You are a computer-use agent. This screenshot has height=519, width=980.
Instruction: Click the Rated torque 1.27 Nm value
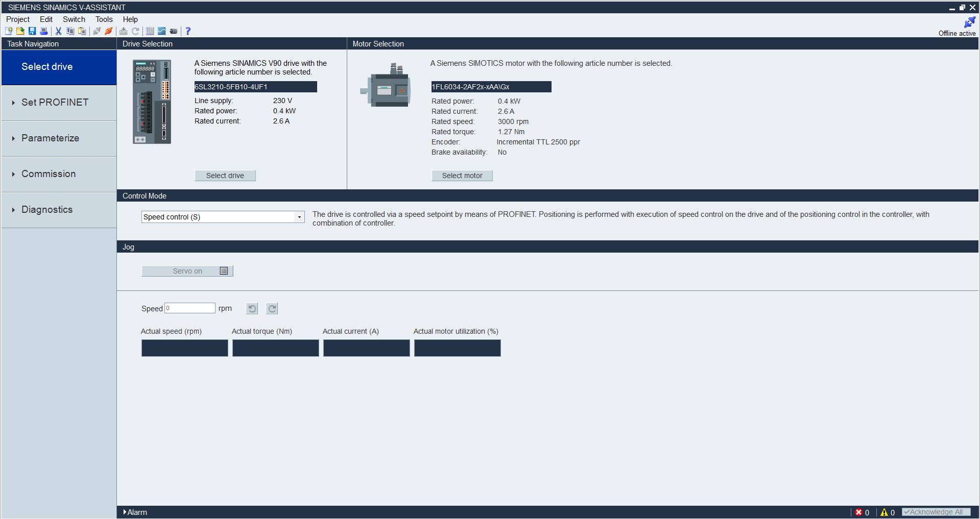pyautogui.click(x=511, y=132)
